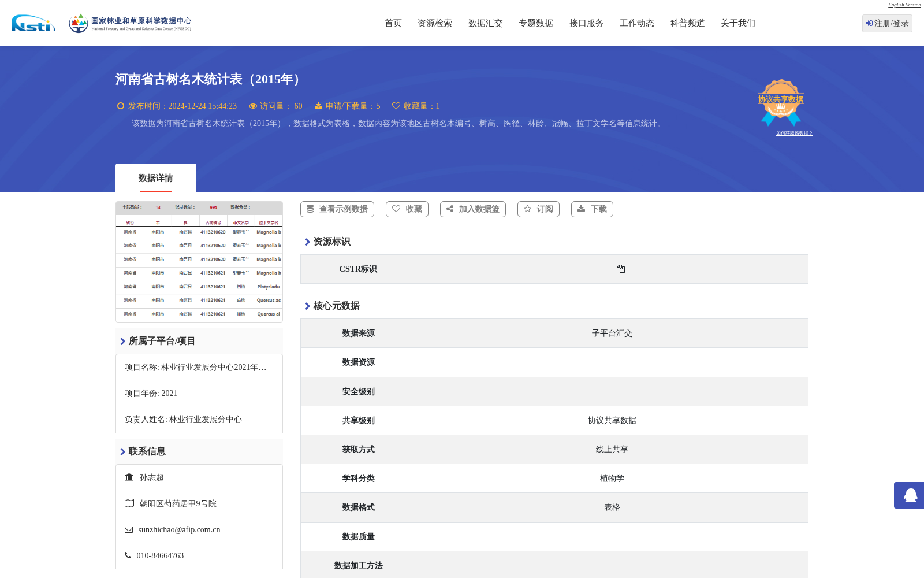Image resolution: width=924 pixels, height=578 pixels.
Task: Click the 项目名称 row text
Action: point(196,367)
